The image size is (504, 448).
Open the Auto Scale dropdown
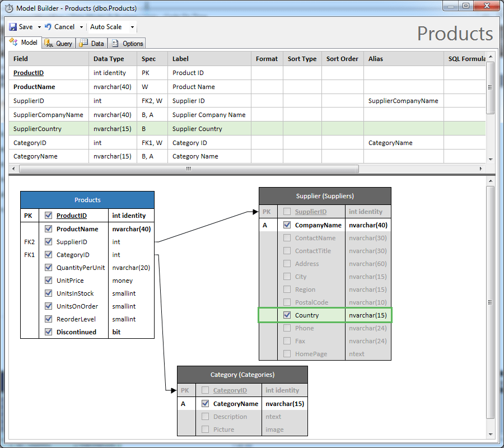coord(132,27)
